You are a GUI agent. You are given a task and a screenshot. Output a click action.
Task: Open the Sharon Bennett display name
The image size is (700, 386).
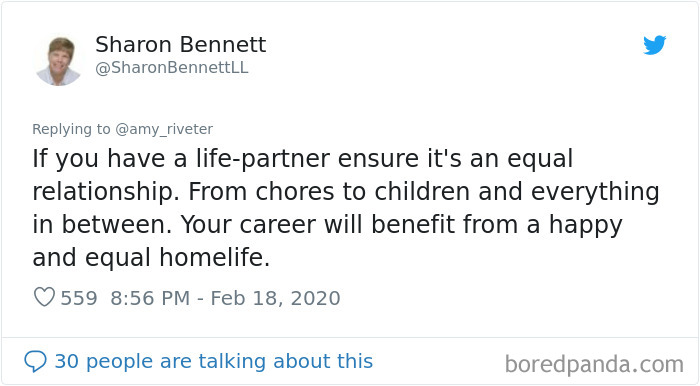coord(181,45)
